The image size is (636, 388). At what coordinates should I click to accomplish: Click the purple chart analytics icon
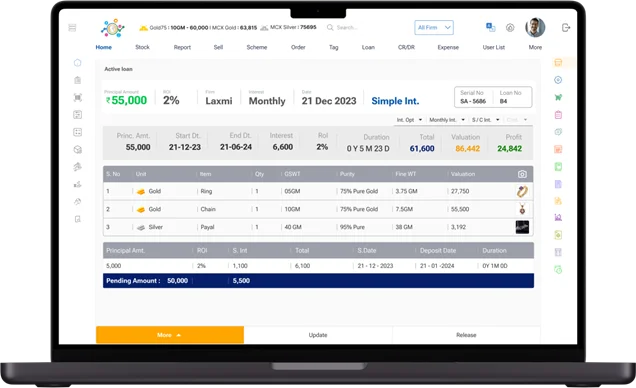tap(558, 217)
